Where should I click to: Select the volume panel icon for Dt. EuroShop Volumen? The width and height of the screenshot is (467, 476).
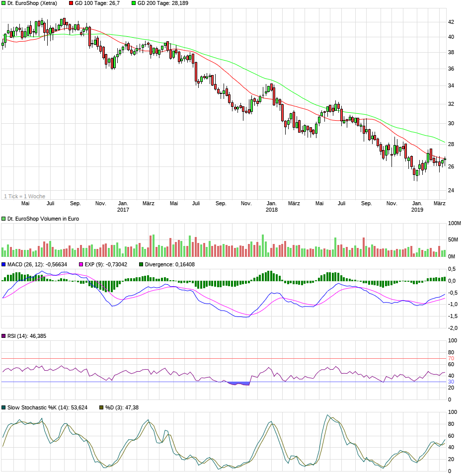[x=4, y=218]
